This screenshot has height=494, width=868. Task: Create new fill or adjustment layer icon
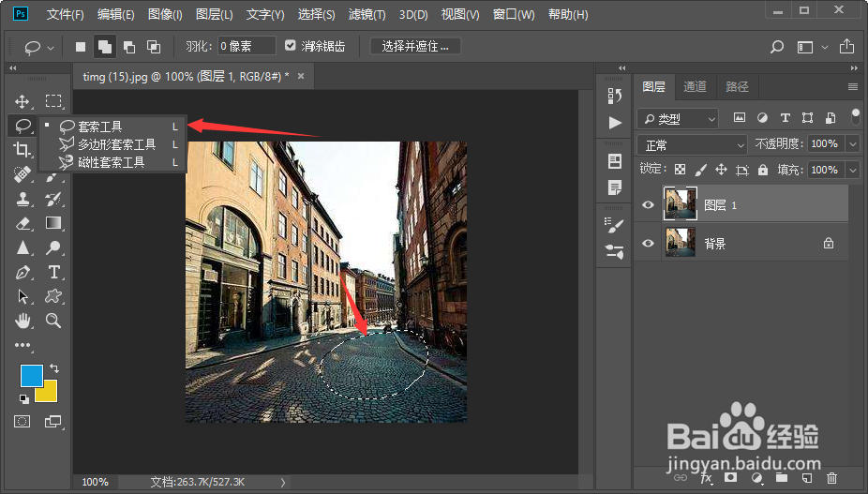tap(756, 477)
